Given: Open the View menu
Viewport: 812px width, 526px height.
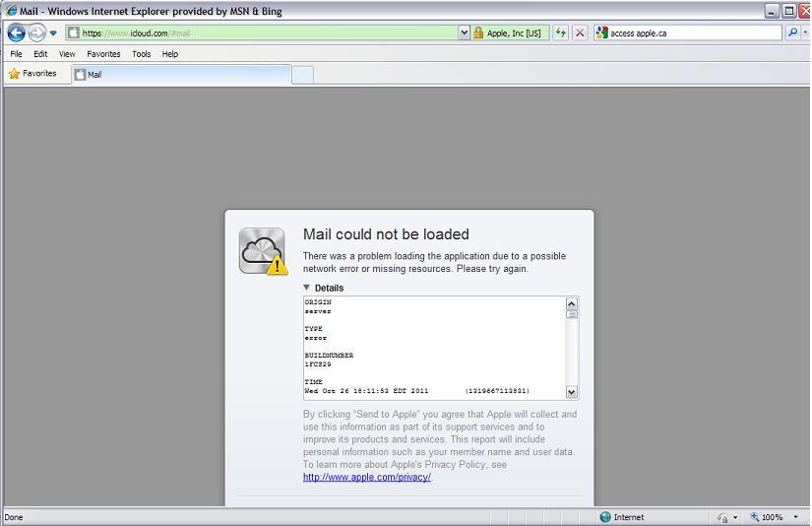Looking at the screenshot, I should point(67,54).
